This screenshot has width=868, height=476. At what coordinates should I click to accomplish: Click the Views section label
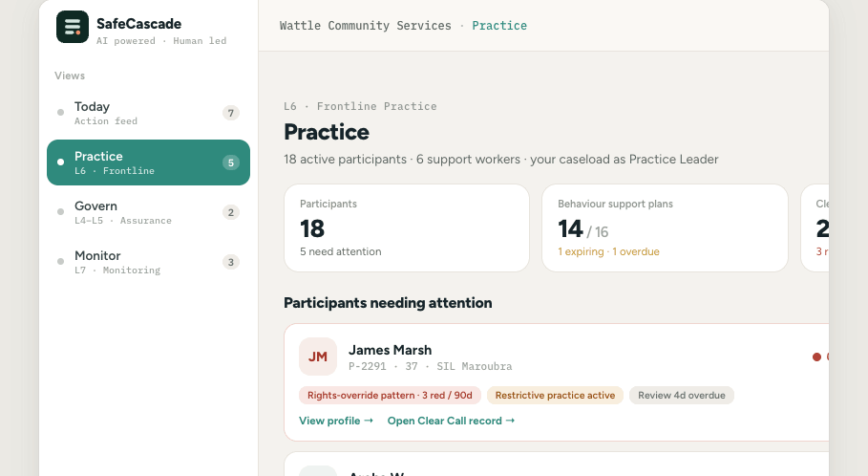[x=70, y=76]
